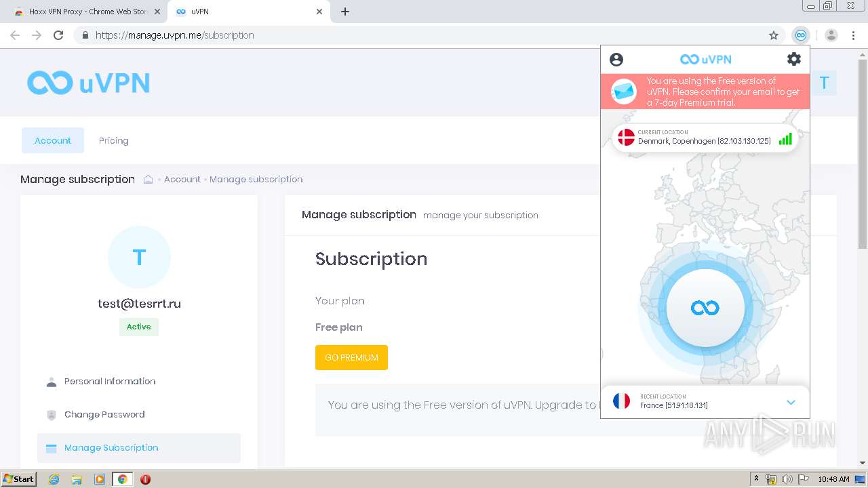Click the site lock icon
868x488 pixels.
85,35
